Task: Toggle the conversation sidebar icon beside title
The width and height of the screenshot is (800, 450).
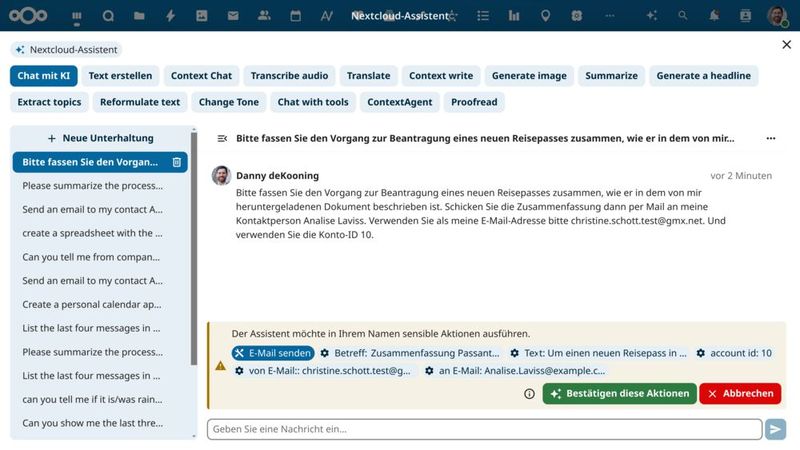Action: tap(222, 138)
